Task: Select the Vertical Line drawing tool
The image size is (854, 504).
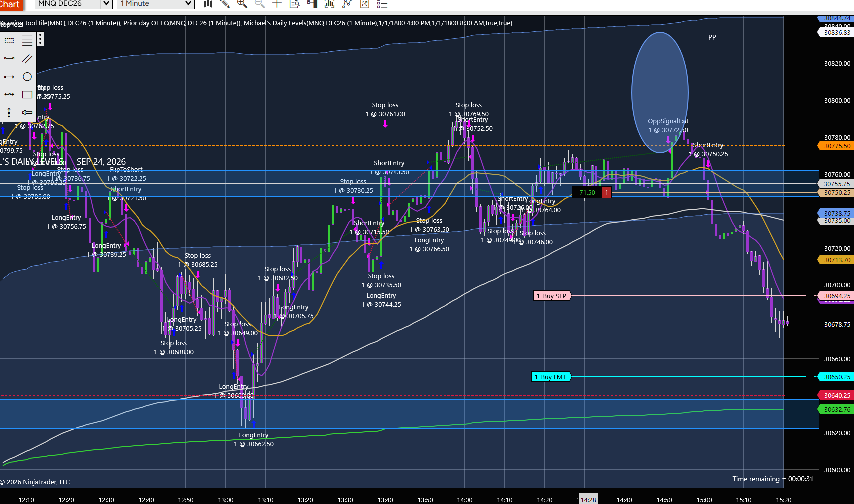Action: click(9, 112)
